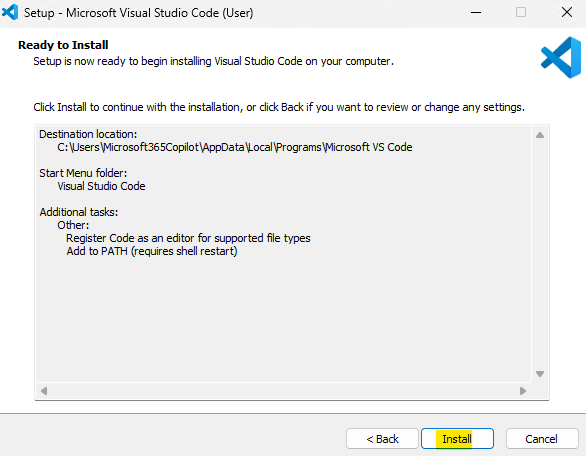Click the horizontal scrollbar track of summary box
The width and height of the screenshot is (586, 456).
pyautogui.click(x=283, y=391)
